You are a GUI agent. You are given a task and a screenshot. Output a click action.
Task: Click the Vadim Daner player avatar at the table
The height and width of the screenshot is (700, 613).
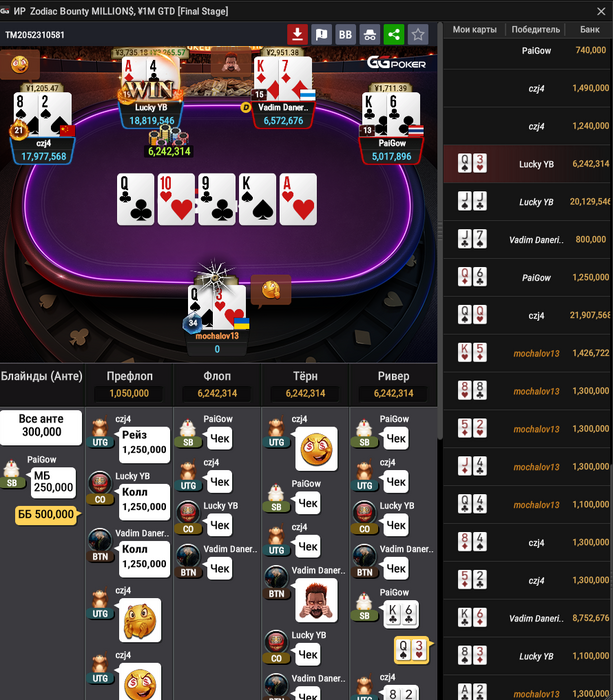[230, 62]
